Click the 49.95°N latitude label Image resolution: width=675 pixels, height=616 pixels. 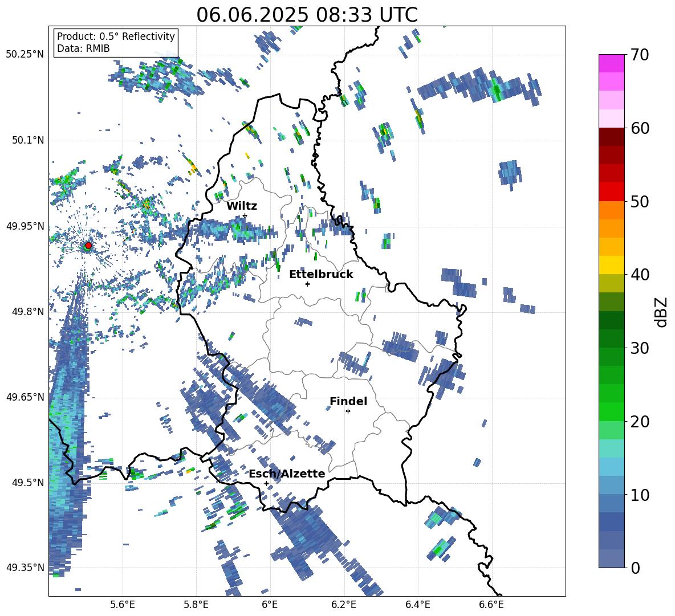click(x=25, y=226)
